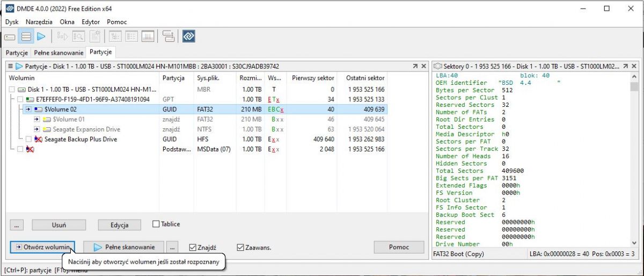
Task: Click arrow icon beside Seagate Expansion Drive
Action: (x=38, y=129)
